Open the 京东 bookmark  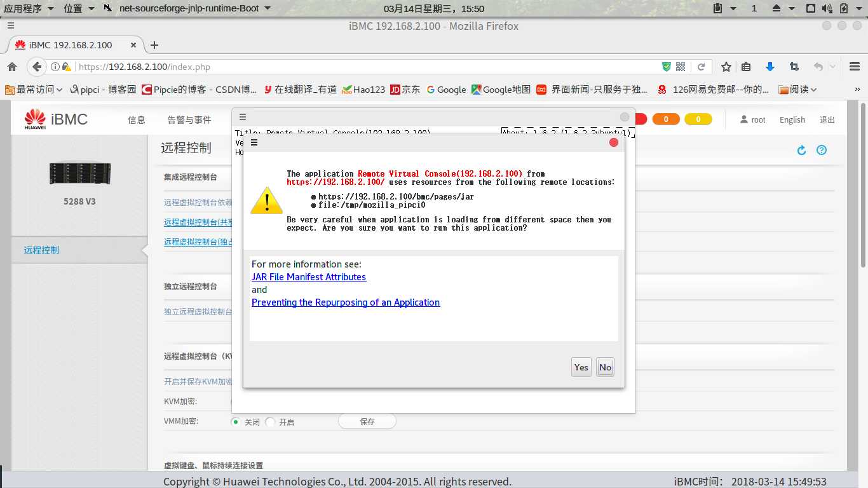(x=405, y=90)
